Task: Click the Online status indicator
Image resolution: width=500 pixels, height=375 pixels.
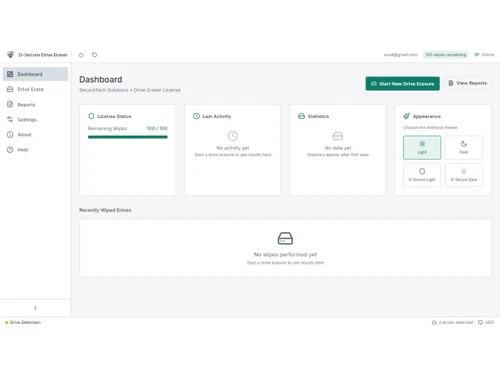Action: (484, 55)
